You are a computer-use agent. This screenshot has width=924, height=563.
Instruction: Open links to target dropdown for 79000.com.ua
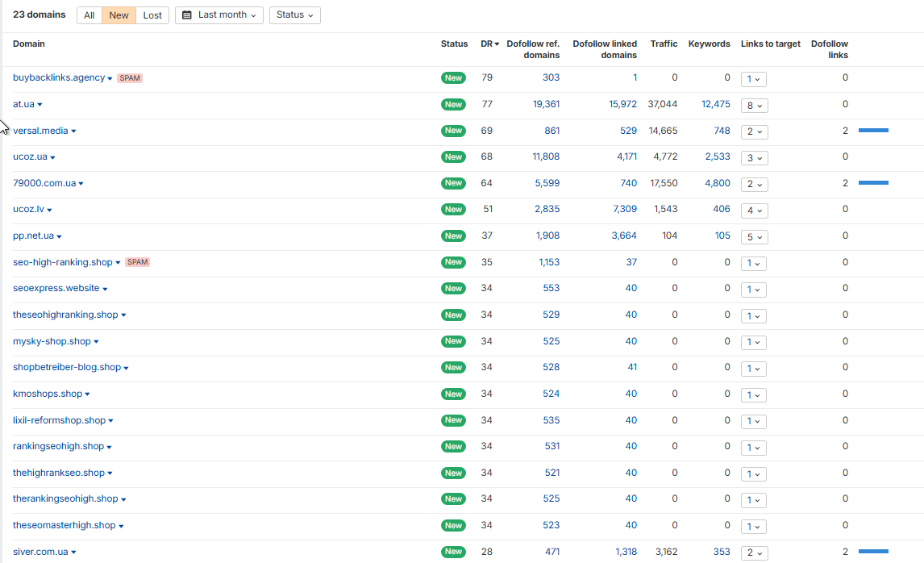coord(754,185)
